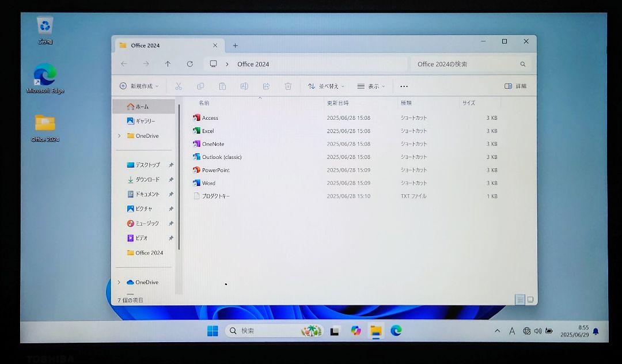Refresh the Office 2024 folder

point(189,64)
